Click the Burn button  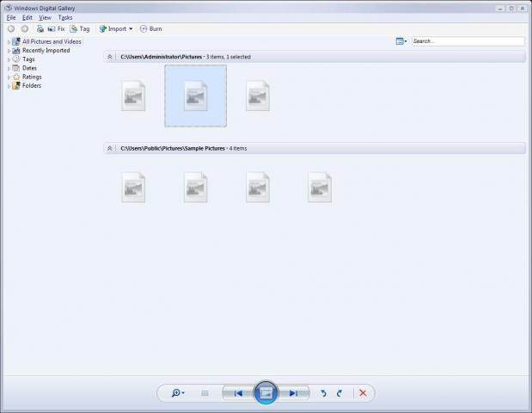click(151, 29)
